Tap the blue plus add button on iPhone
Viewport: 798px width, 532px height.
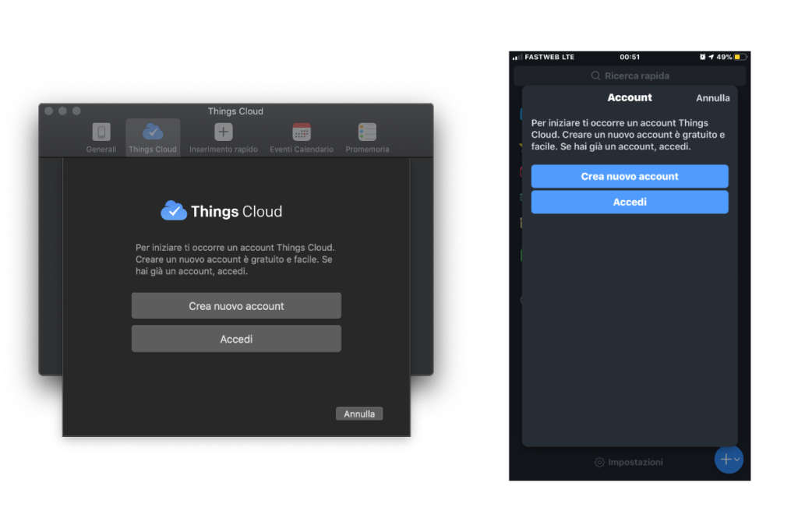(729, 460)
